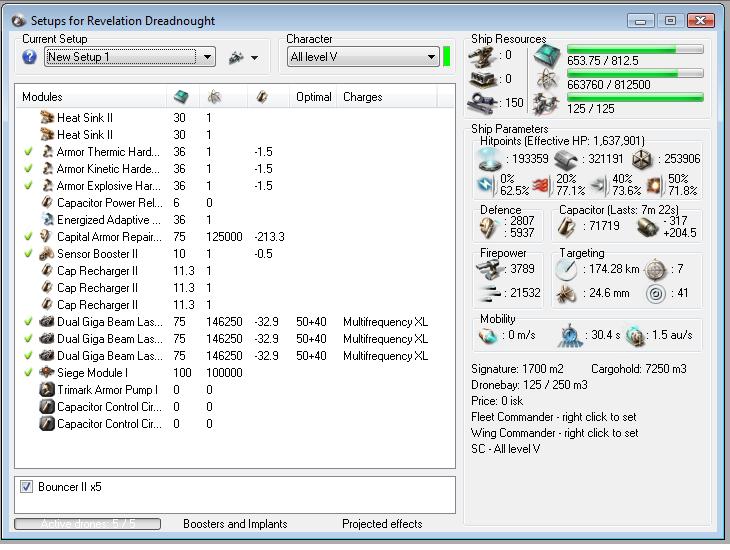Click the CPU usage bar 653.75 / 812.5

tap(635, 49)
